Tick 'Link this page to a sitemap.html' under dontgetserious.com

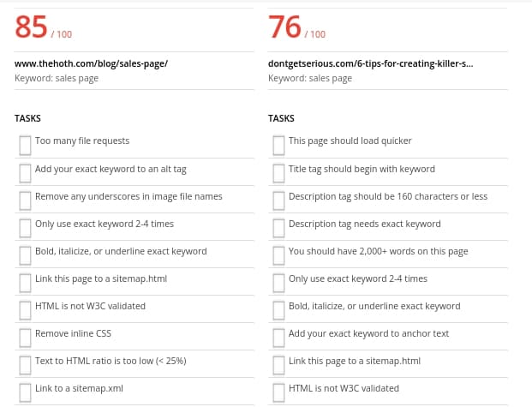tap(278, 365)
